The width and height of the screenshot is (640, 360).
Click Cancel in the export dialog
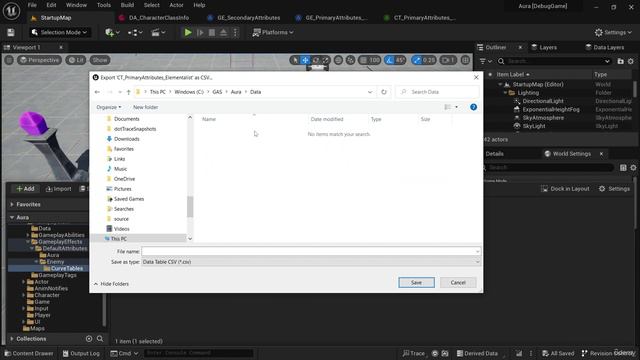pyautogui.click(x=458, y=282)
